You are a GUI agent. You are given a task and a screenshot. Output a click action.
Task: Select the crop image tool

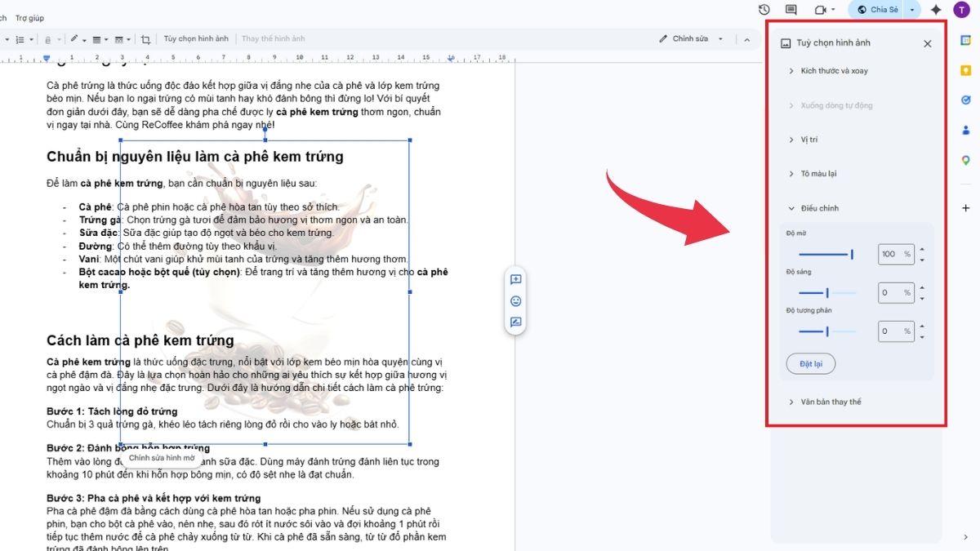(145, 39)
